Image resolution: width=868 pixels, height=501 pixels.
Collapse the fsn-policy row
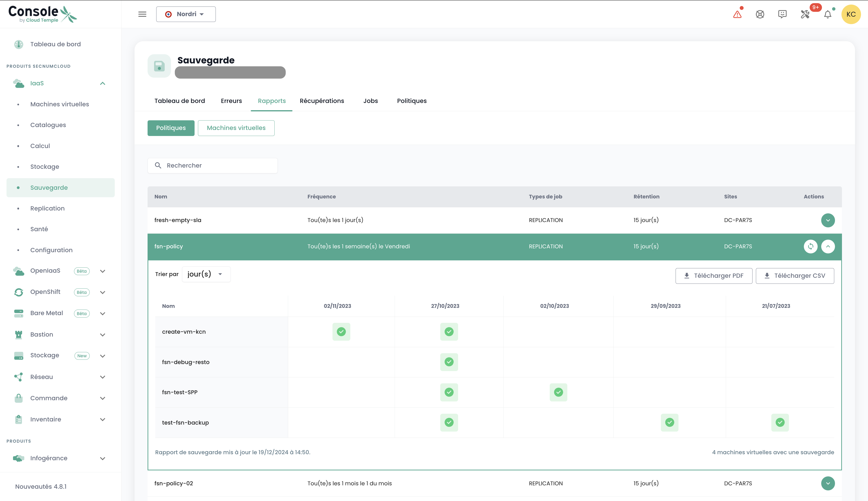pyautogui.click(x=828, y=246)
